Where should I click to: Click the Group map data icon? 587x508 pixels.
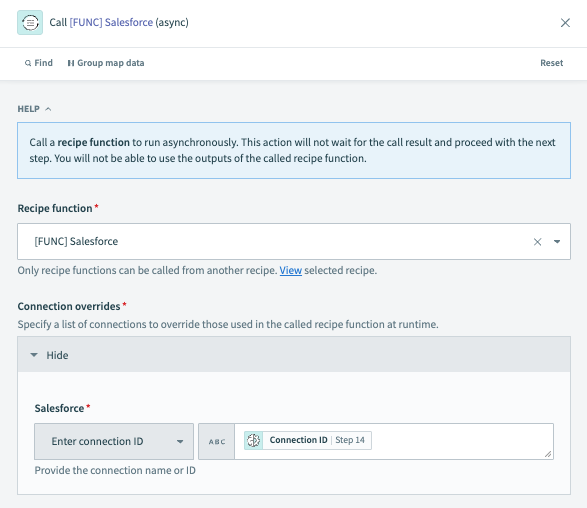[x=71, y=63]
